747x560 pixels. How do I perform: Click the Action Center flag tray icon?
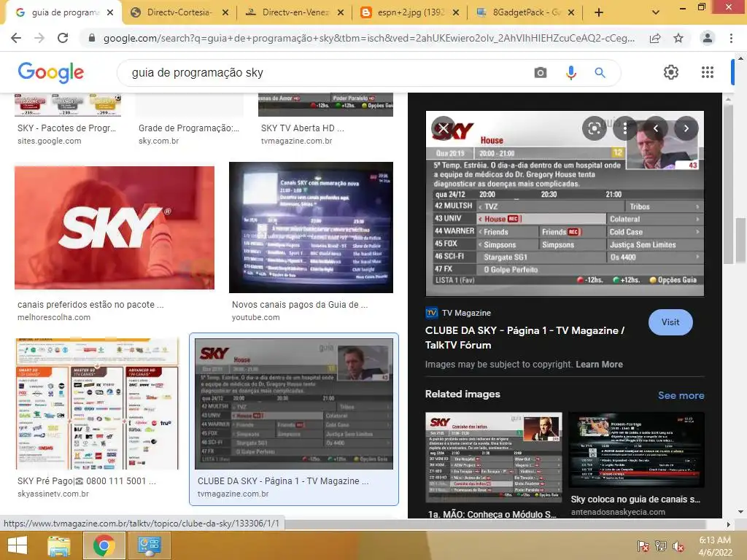tap(643, 545)
